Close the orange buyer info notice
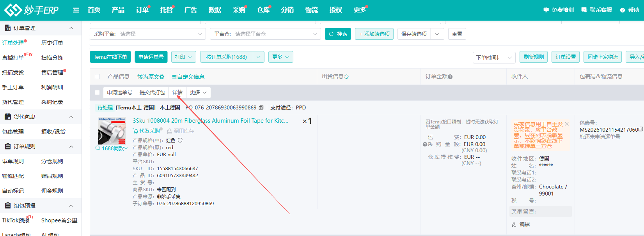The image size is (644, 236). 567,124
